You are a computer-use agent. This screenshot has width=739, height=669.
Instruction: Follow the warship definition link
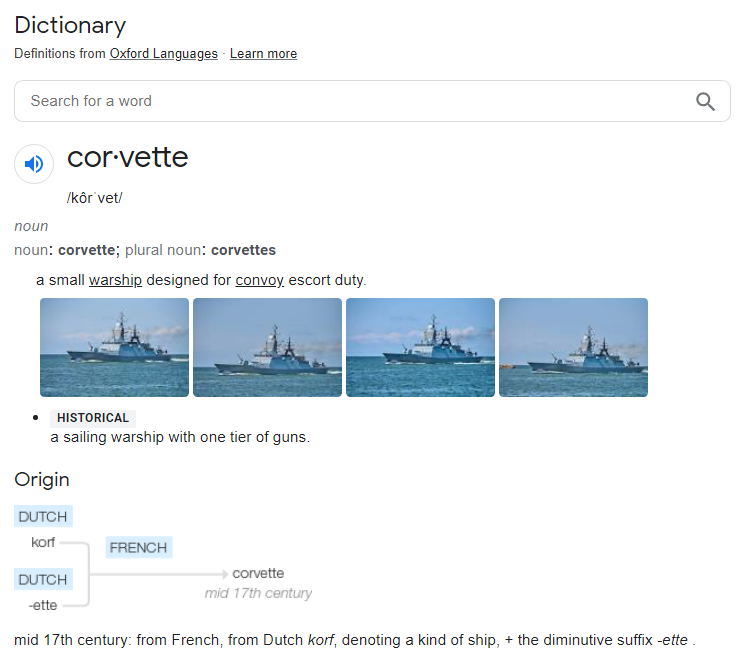(115, 280)
